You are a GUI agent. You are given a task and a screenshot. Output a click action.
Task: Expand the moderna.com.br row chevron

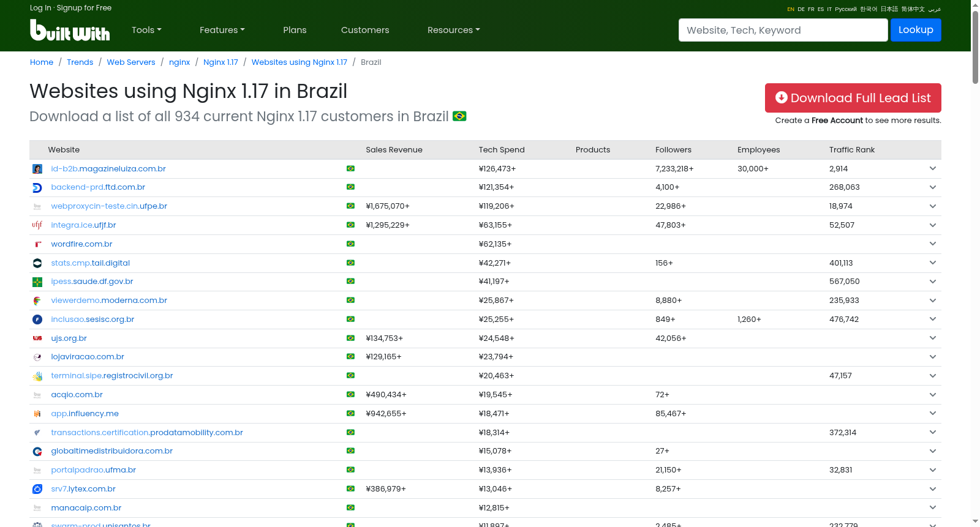coord(933,301)
